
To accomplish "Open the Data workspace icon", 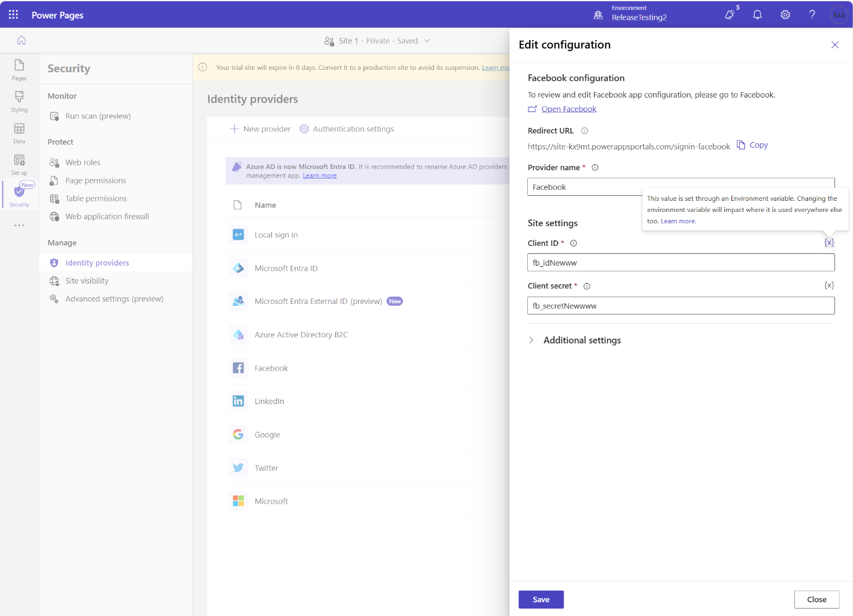I will [19, 133].
